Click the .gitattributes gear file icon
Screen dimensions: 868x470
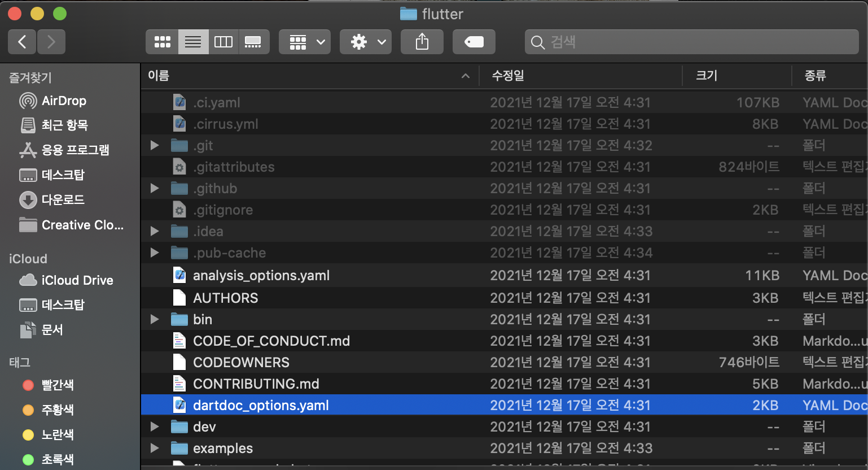pos(179,167)
